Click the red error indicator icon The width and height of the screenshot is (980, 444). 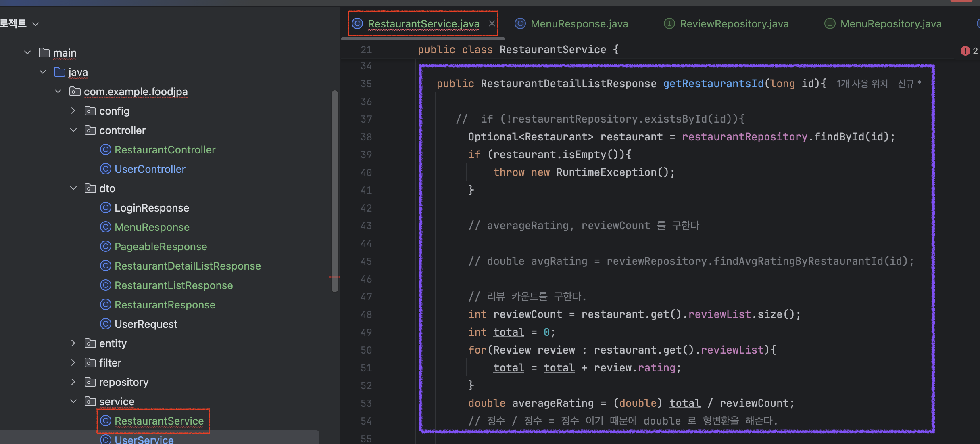(x=965, y=51)
